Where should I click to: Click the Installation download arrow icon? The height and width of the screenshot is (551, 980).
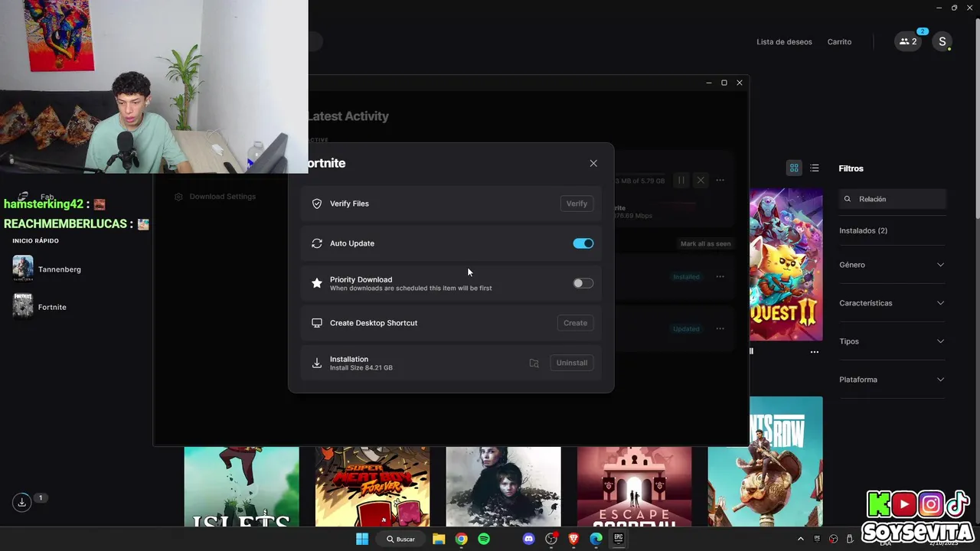click(x=317, y=363)
